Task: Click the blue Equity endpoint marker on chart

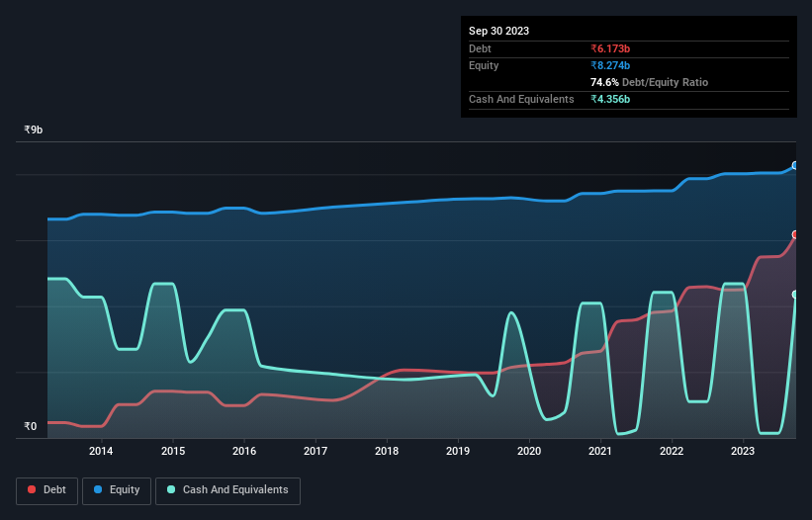Action: [x=795, y=165]
